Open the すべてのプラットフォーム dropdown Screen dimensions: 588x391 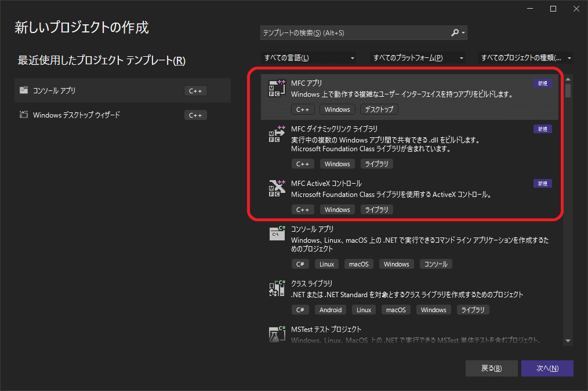[417, 58]
